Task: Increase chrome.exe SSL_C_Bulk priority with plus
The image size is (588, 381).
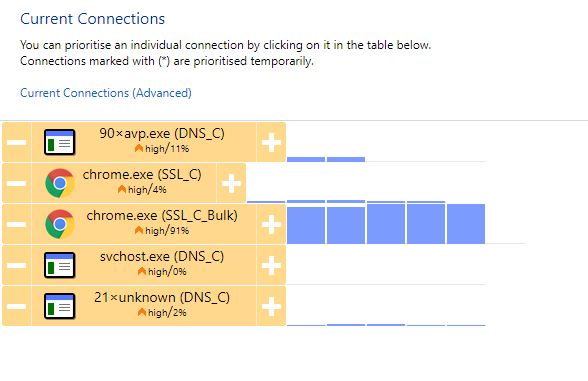Action: click(x=271, y=224)
